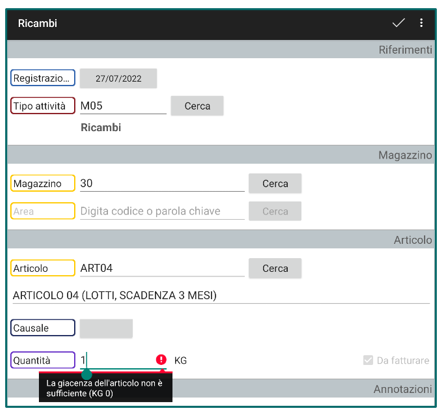The image size is (442, 415).
Task: Tap the teal cursor handle under quantity
Action: pos(86,374)
